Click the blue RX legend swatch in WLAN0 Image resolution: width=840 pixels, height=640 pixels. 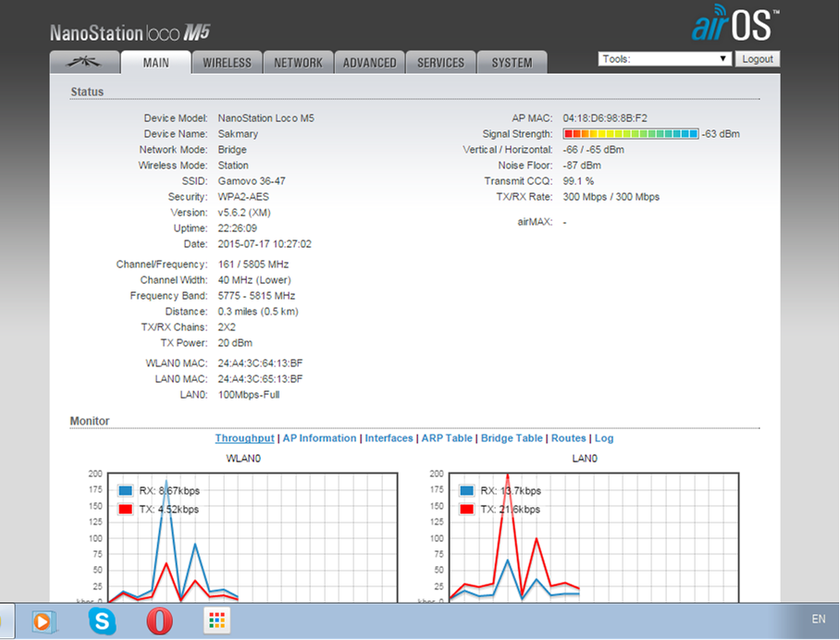[126, 490]
